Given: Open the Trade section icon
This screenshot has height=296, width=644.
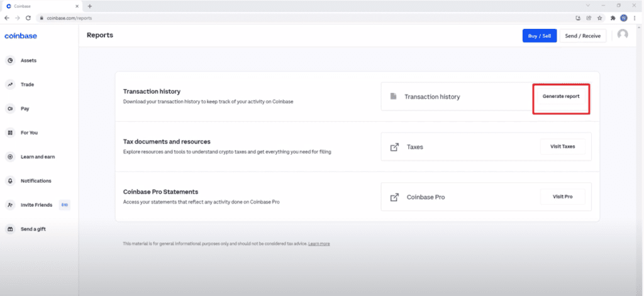Looking at the screenshot, I should tap(10, 84).
